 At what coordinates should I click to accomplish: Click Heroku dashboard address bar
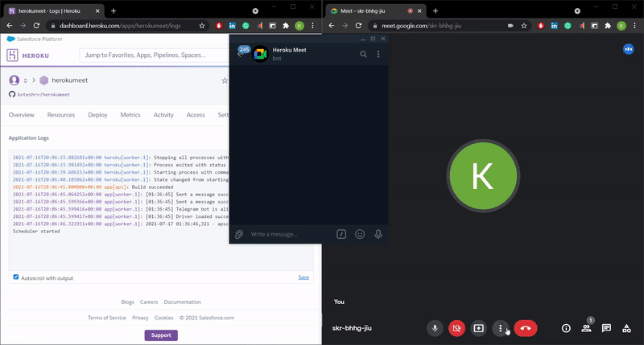120,26
